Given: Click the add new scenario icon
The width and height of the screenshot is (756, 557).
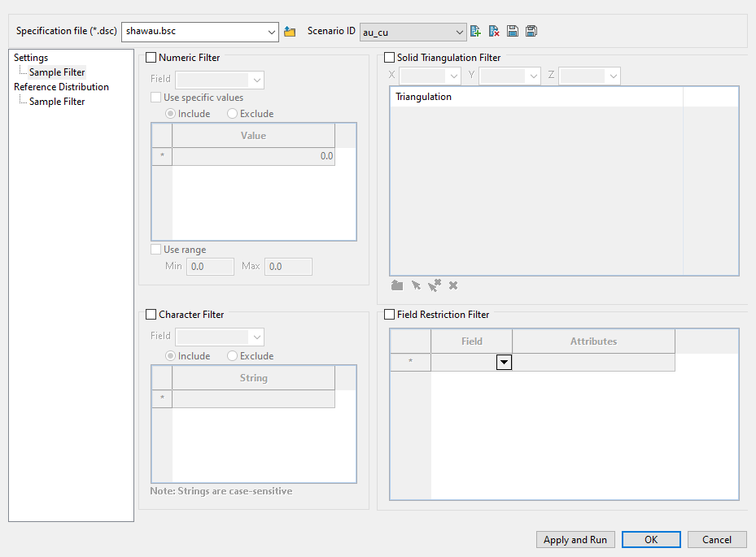Looking at the screenshot, I should (476, 32).
